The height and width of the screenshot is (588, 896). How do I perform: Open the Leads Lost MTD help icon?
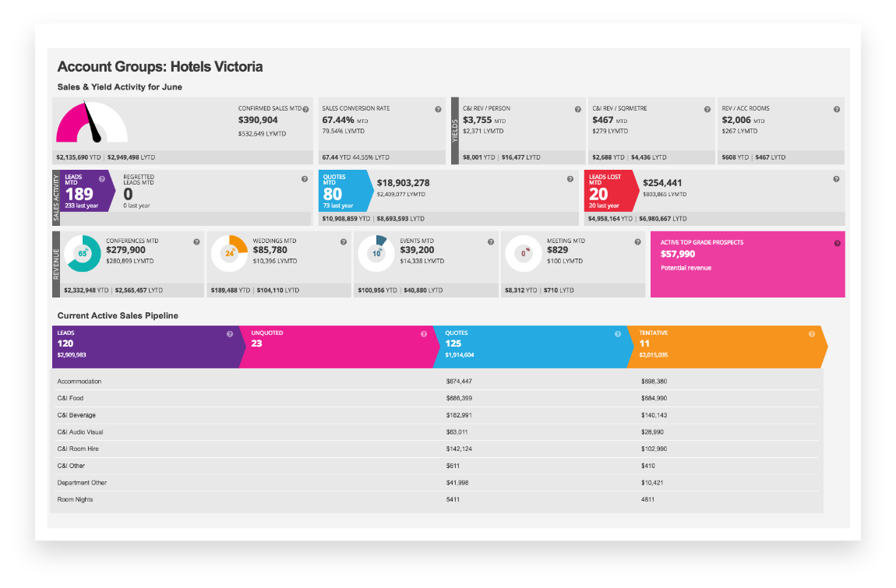click(x=837, y=178)
